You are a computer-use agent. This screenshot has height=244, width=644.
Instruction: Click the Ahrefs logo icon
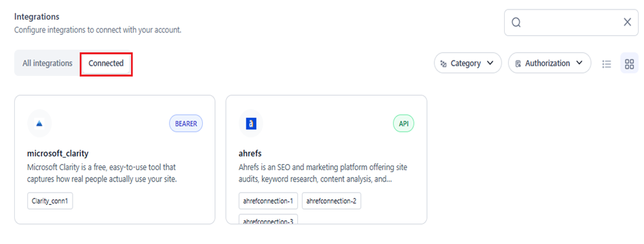pos(251,123)
